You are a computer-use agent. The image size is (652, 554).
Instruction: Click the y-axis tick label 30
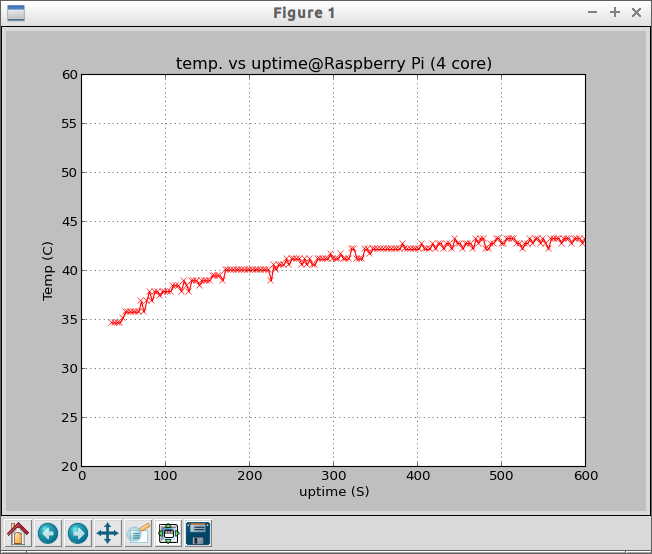69,369
